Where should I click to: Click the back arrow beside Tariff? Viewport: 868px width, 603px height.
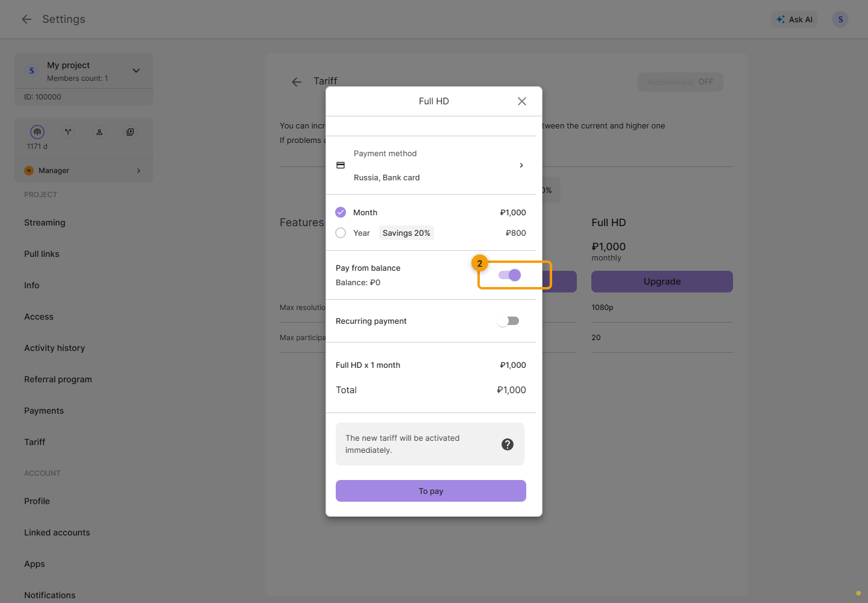(x=297, y=82)
